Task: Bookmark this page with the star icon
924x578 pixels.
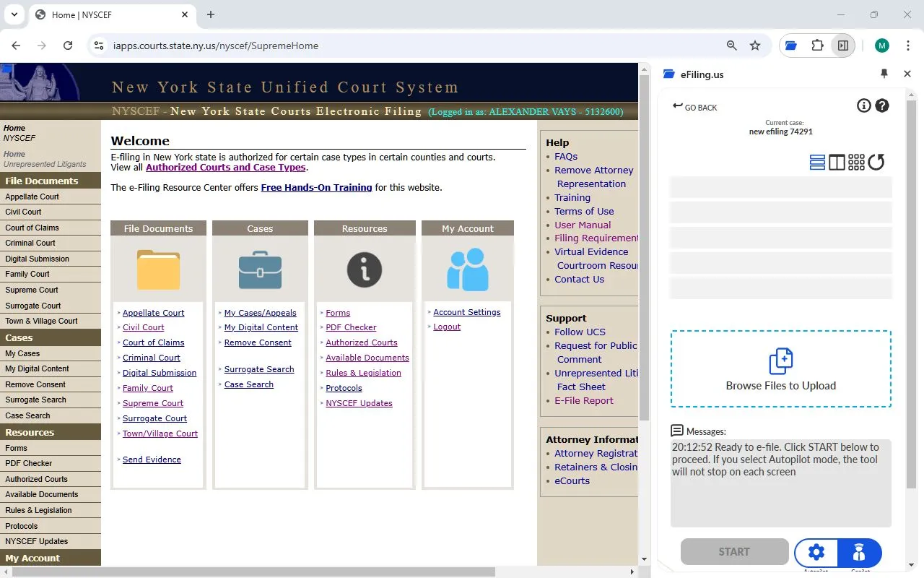Action: (x=755, y=46)
